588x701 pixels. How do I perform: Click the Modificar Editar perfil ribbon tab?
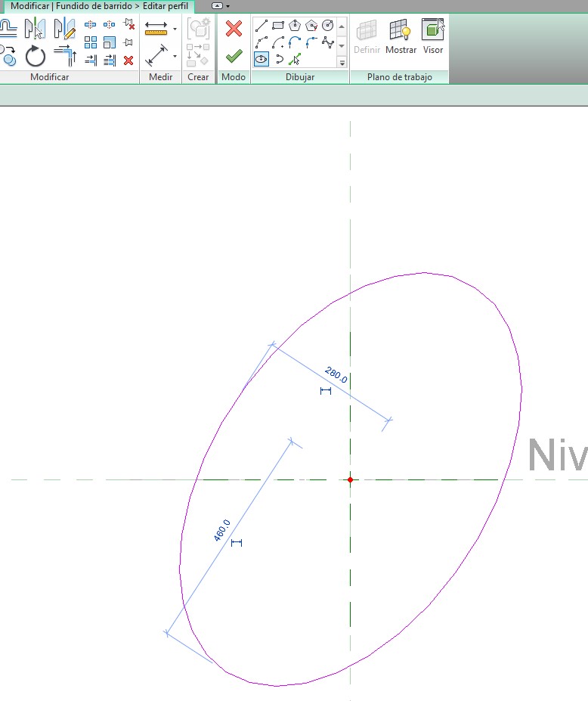99,6
